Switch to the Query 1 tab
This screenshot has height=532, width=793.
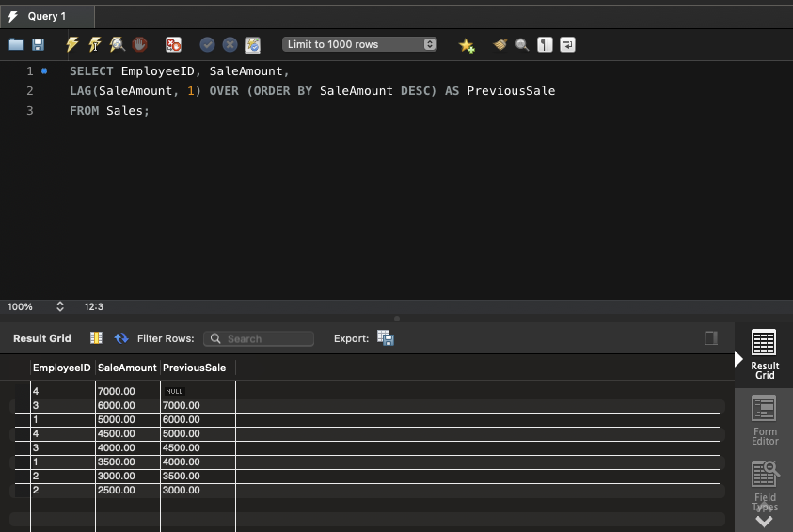tap(46, 16)
